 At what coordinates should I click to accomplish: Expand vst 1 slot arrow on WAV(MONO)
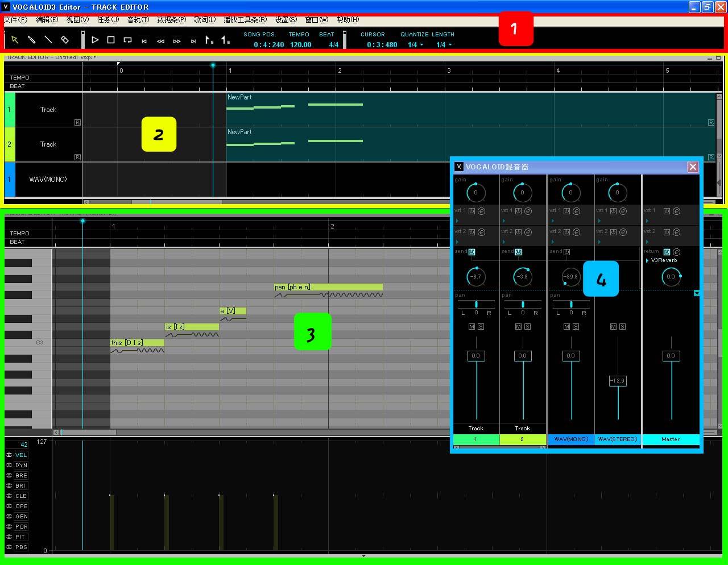click(x=552, y=221)
